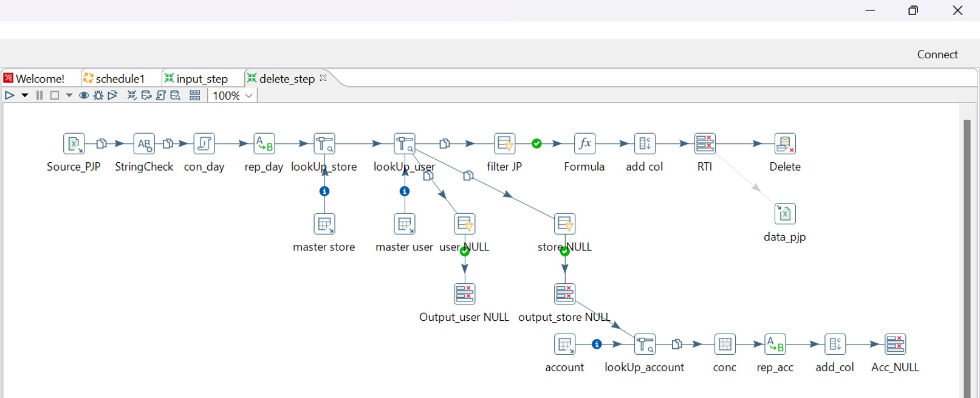980x398 pixels.
Task: Select the filter JP step icon
Action: click(x=504, y=144)
